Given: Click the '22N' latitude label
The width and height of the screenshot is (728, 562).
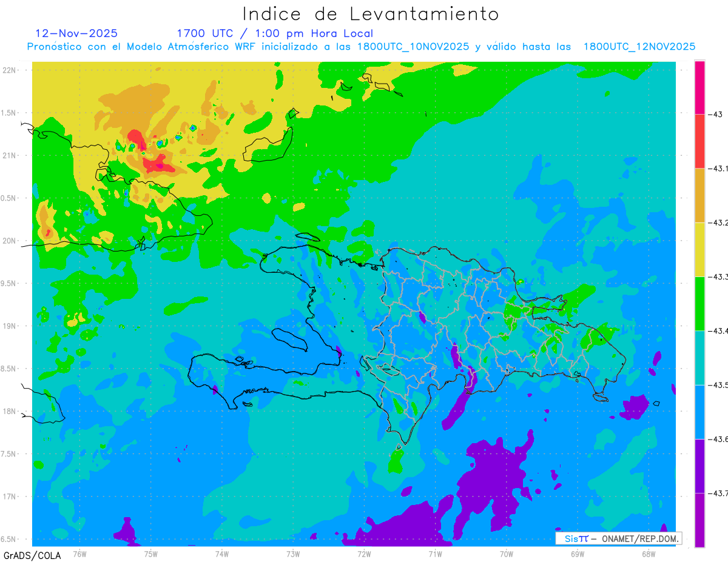Looking at the screenshot, I should (x=10, y=70).
